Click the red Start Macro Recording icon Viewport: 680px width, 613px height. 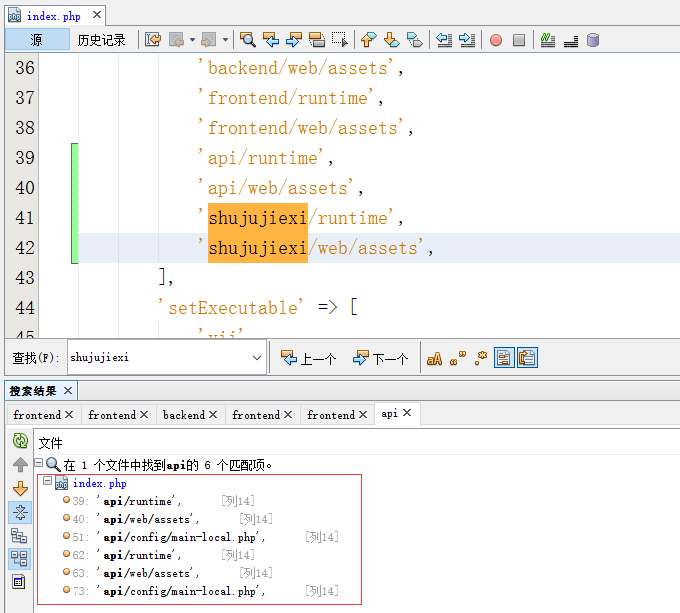[496, 40]
